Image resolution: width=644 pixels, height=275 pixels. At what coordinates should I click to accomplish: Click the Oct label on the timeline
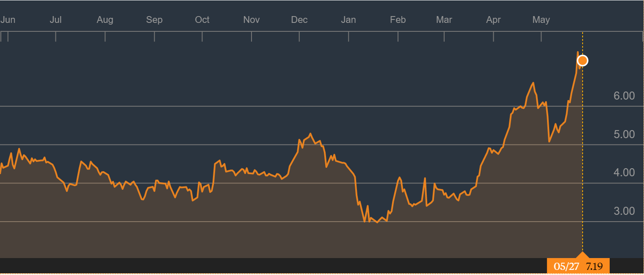202,19
